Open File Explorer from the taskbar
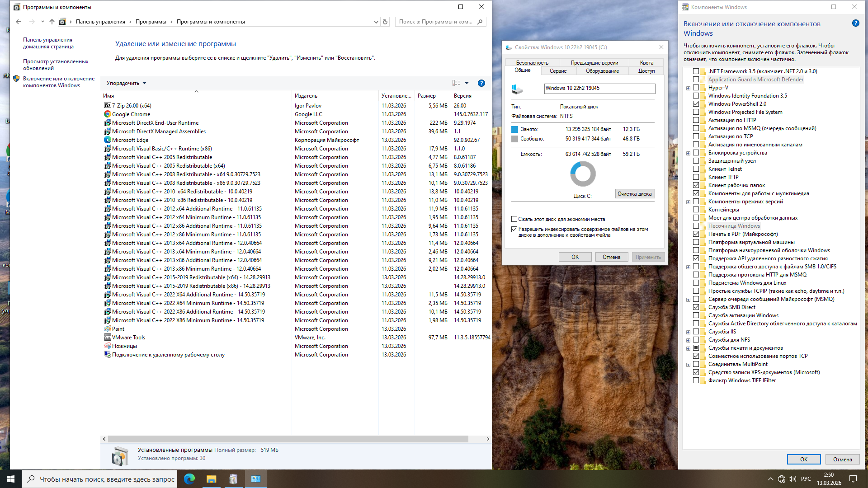 [211, 479]
